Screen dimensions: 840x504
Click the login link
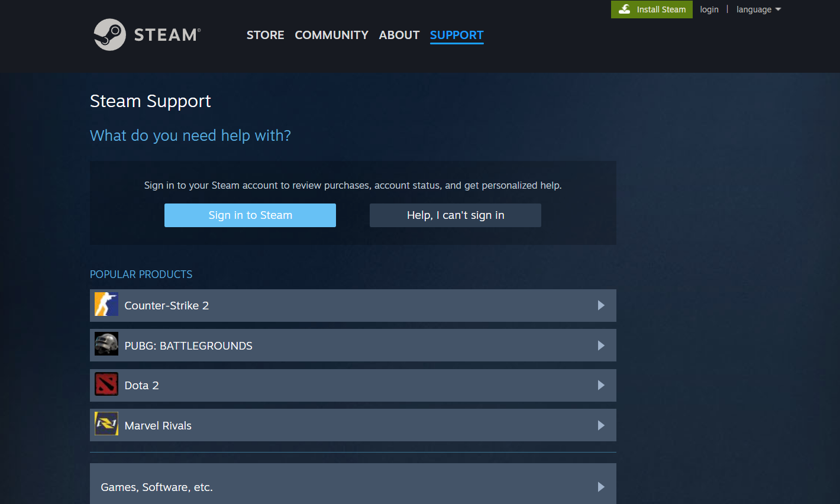pyautogui.click(x=709, y=9)
